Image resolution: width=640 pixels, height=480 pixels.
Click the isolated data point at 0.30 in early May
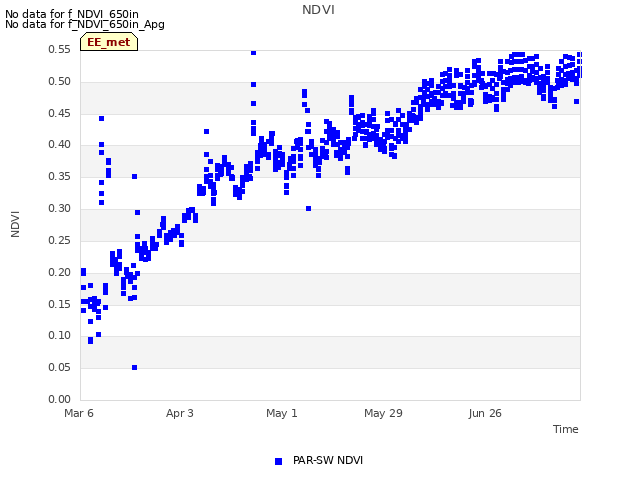(309, 209)
